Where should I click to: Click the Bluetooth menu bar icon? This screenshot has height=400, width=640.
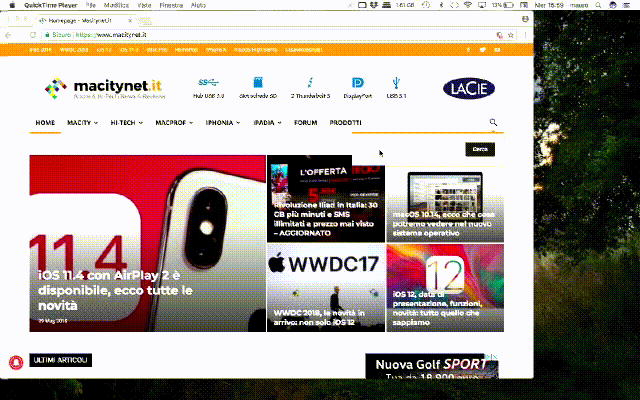[x=441, y=5]
